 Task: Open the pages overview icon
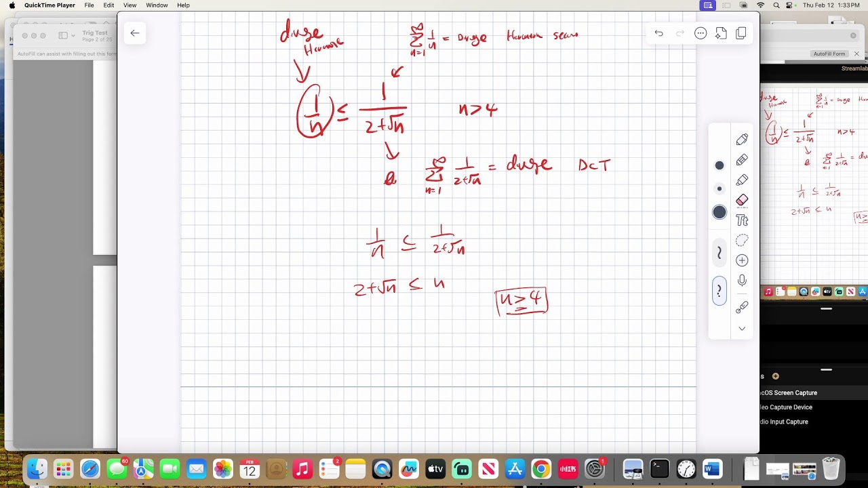coord(741,33)
